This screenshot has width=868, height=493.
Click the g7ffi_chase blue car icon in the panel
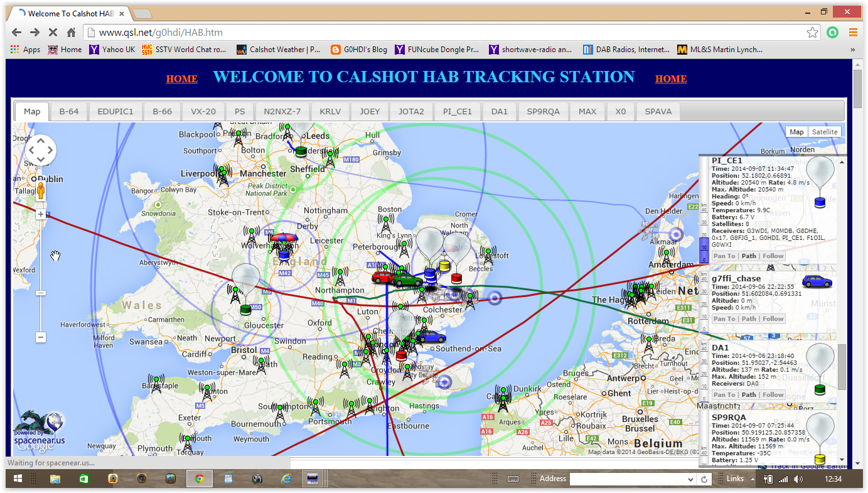817,281
